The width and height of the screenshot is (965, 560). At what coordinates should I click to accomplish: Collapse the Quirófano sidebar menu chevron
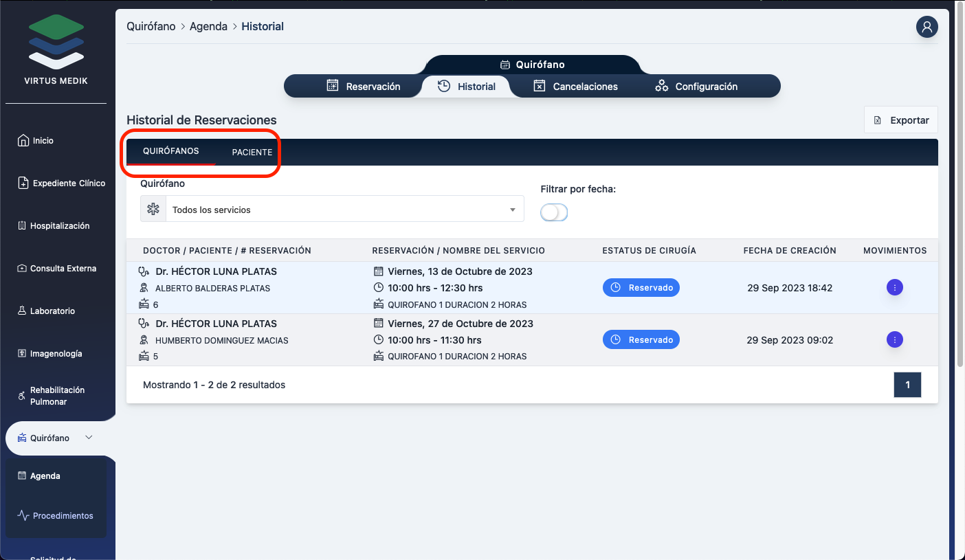[89, 438]
